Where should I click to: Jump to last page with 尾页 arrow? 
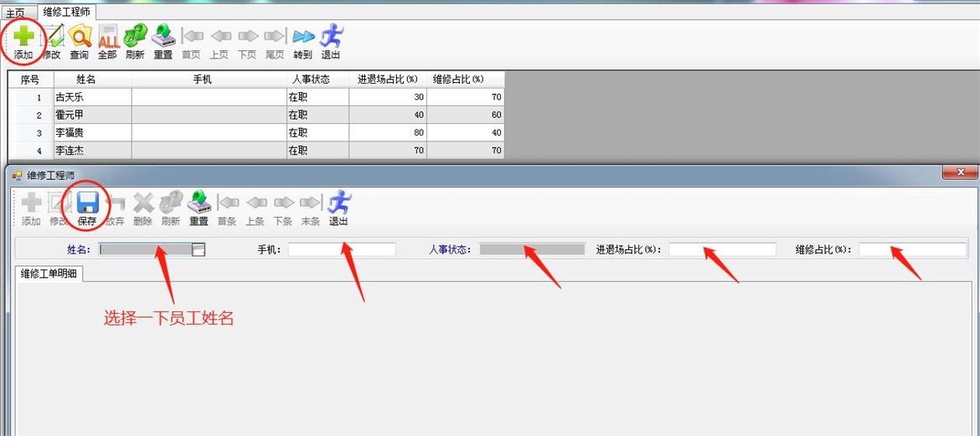274,36
